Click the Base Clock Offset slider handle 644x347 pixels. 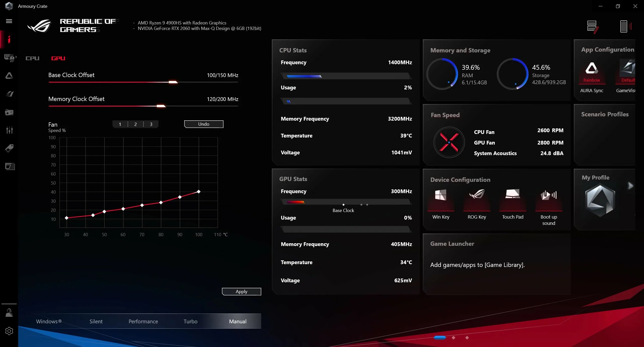173,82
